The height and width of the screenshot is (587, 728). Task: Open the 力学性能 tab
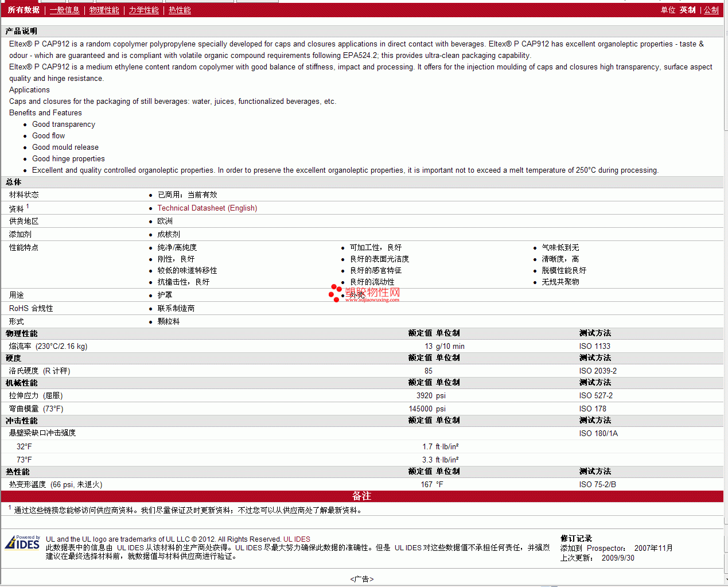[x=144, y=10]
